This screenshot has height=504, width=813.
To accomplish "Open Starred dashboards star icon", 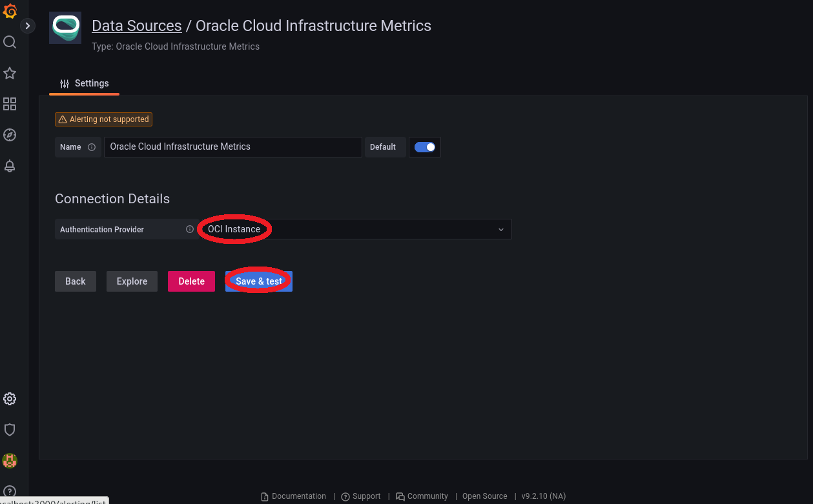I will pos(10,73).
